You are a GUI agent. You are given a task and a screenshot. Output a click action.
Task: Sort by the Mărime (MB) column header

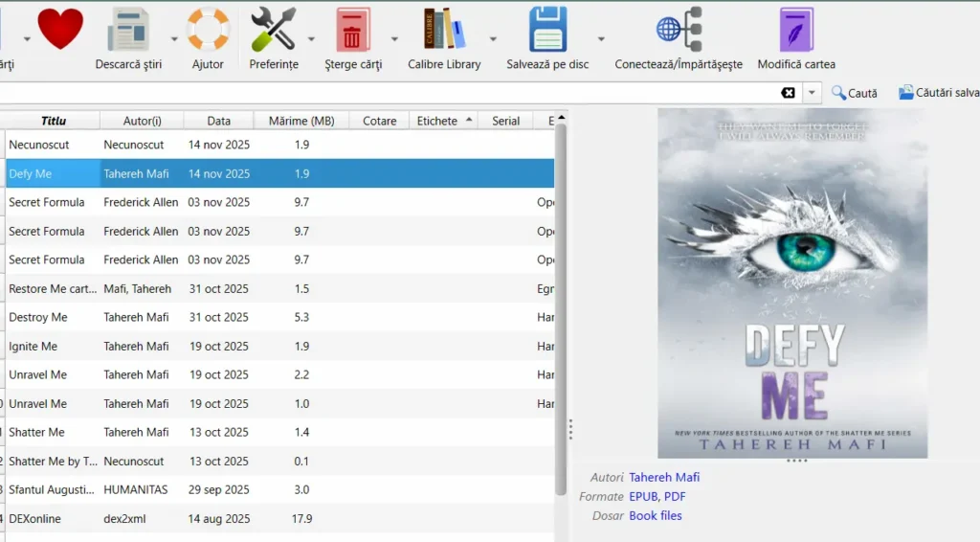(x=301, y=121)
